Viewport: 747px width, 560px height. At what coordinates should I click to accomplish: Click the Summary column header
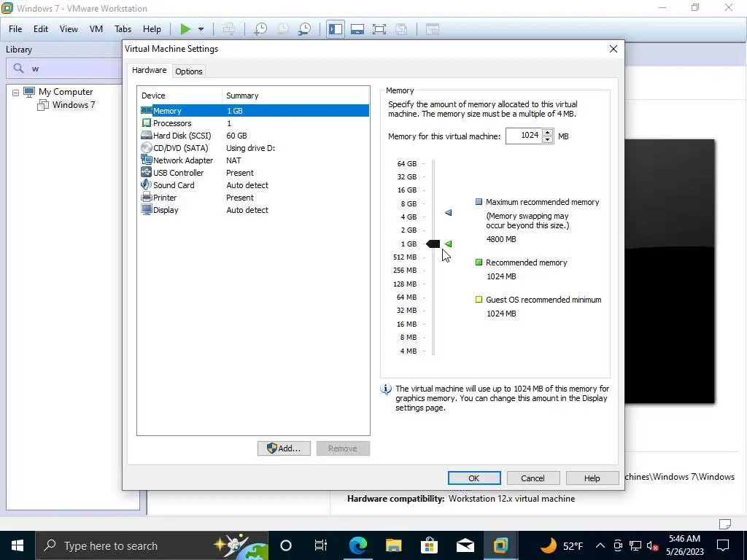[295, 96]
